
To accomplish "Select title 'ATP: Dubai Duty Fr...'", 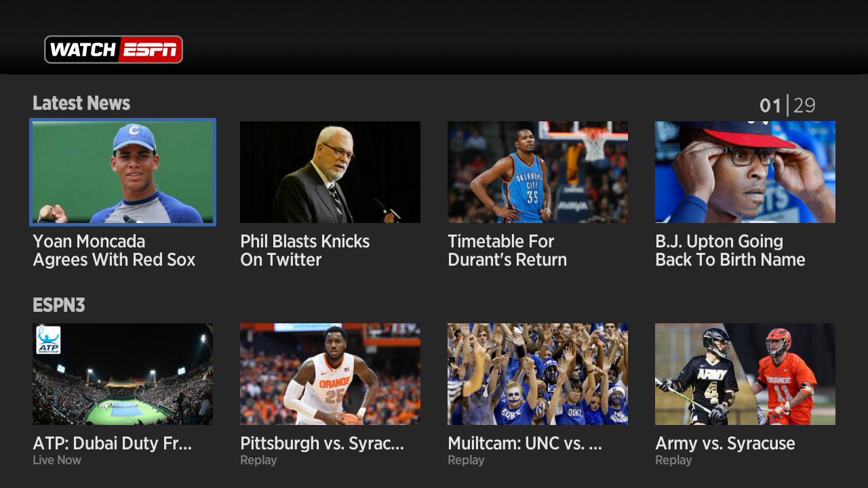I will 113,443.
